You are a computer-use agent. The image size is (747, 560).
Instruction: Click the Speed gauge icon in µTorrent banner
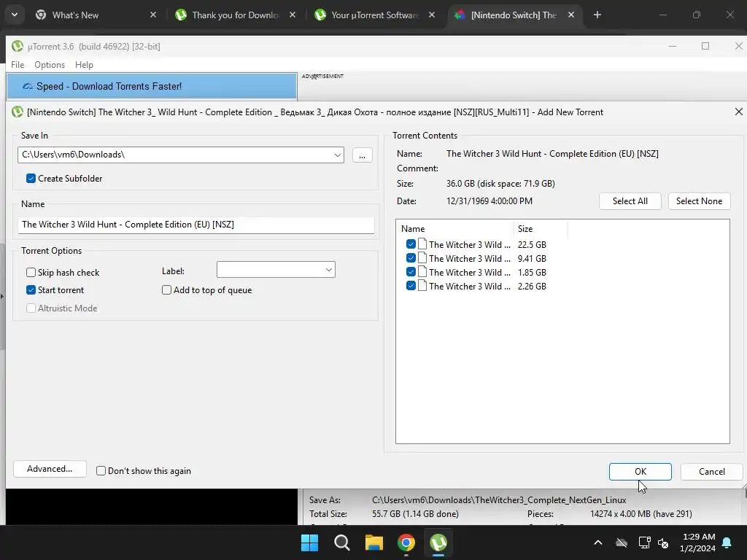click(28, 86)
